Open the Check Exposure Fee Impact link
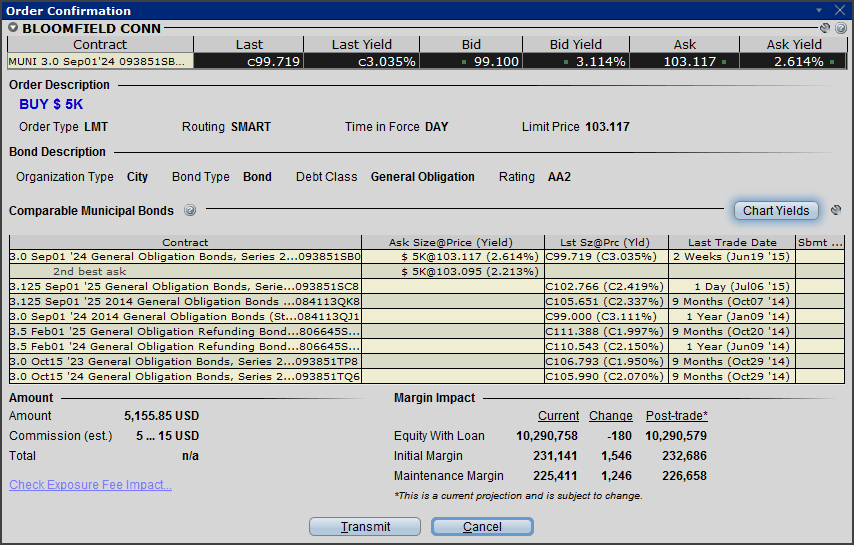 click(x=91, y=485)
